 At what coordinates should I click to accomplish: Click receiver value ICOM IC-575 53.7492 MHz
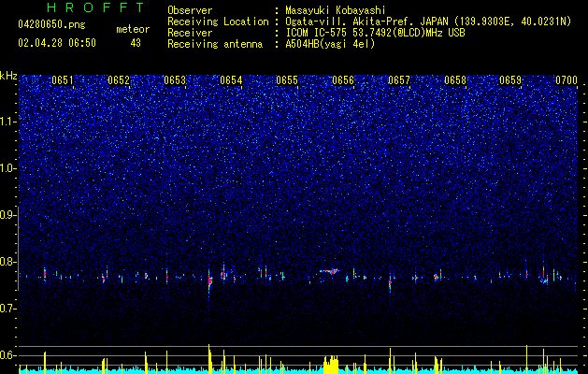pyautogui.click(x=375, y=33)
